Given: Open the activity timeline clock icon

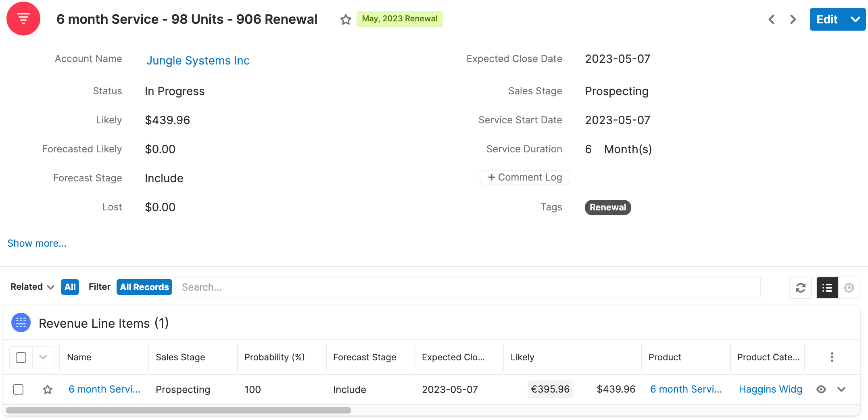Looking at the screenshot, I should click(x=849, y=288).
